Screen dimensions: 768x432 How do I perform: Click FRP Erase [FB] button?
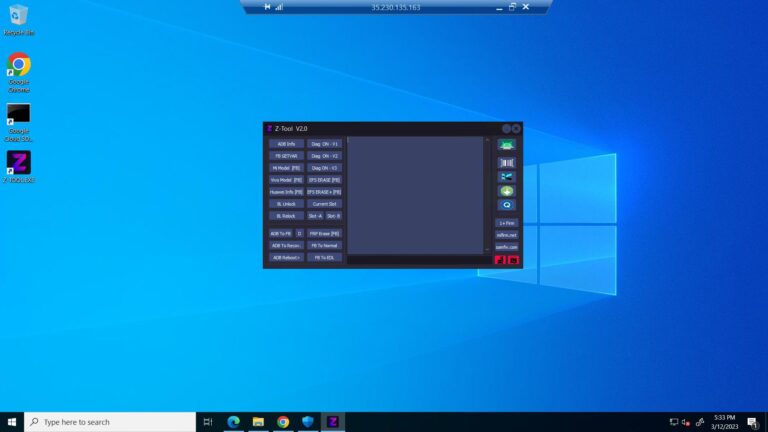point(324,234)
